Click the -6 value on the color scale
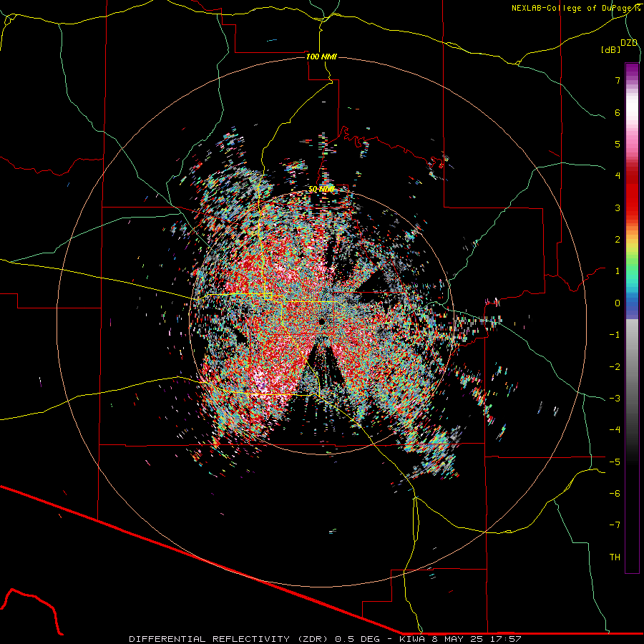The width and height of the screenshot is (644, 644). [x=615, y=494]
